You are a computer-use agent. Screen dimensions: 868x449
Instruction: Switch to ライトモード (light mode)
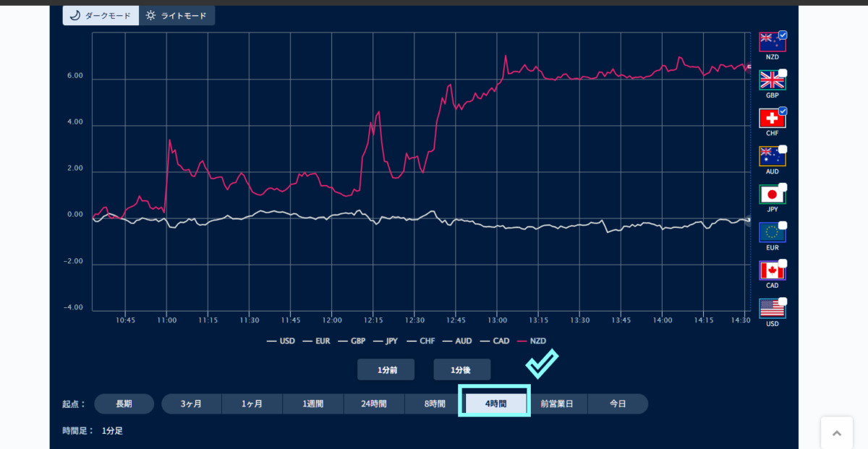coord(177,15)
